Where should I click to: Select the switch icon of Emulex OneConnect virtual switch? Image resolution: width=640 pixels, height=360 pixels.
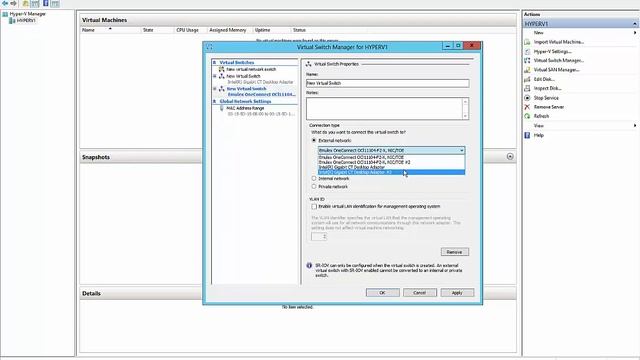pyautogui.click(x=222, y=89)
